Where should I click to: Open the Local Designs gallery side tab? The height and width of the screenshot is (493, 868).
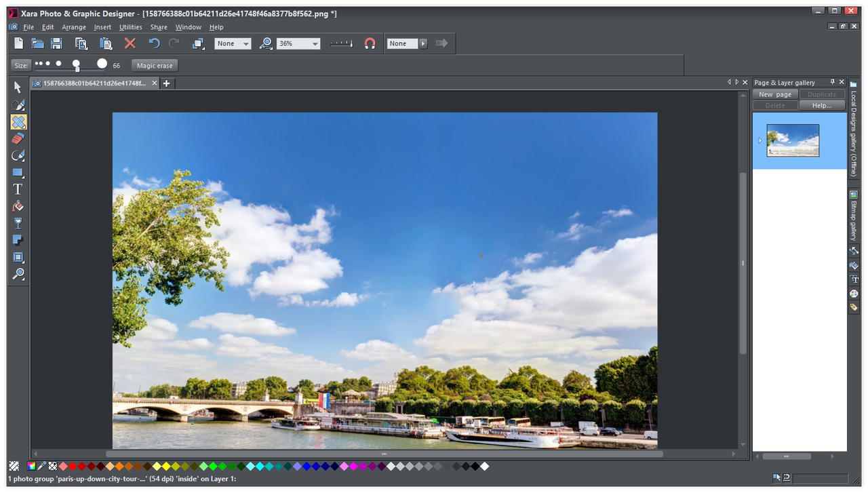tap(854, 129)
